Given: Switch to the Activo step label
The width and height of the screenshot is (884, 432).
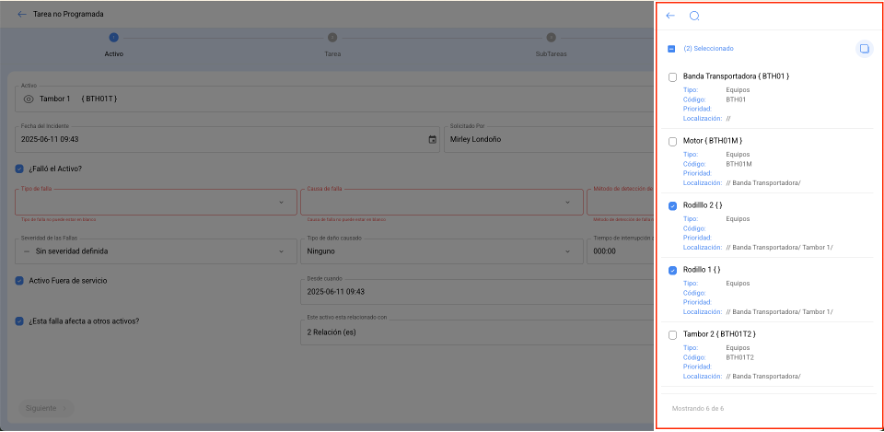Looking at the screenshot, I should 114,53.
